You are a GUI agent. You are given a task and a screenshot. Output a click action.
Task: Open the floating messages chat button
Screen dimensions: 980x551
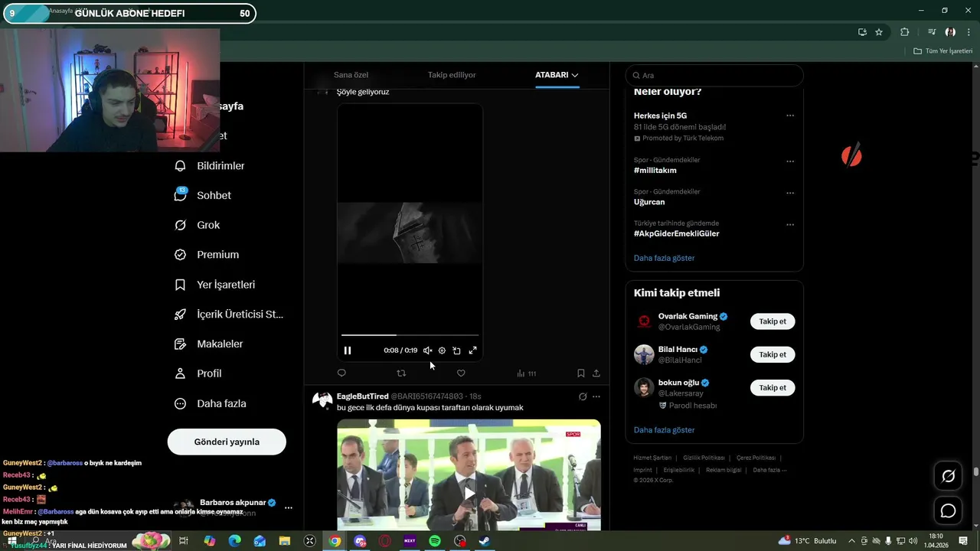coord(948,510)
